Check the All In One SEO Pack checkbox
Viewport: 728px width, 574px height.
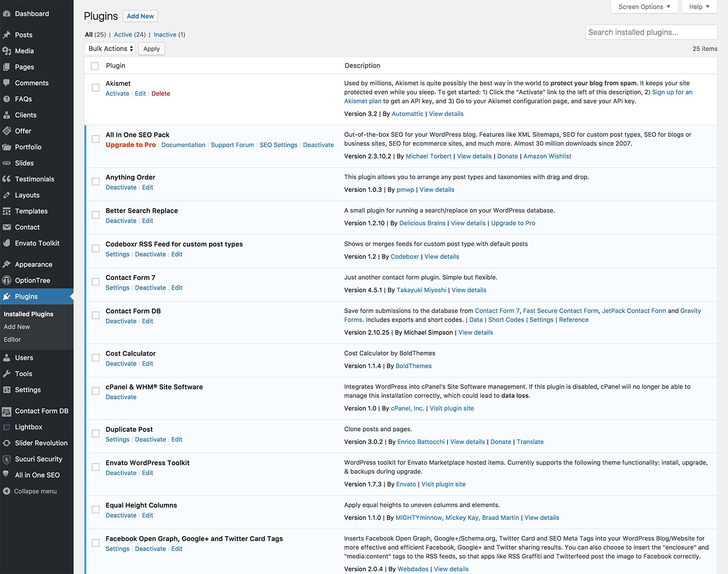96,139
